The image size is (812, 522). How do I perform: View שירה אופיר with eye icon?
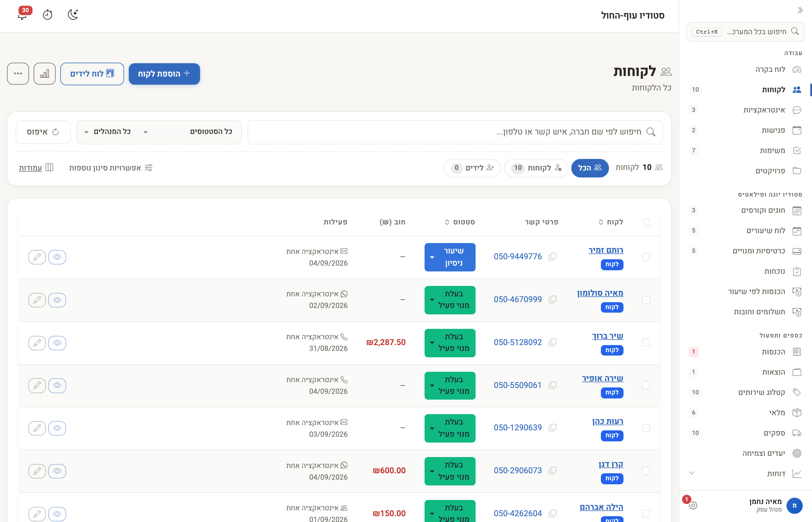pyautogui.click(x=57, y=385)
